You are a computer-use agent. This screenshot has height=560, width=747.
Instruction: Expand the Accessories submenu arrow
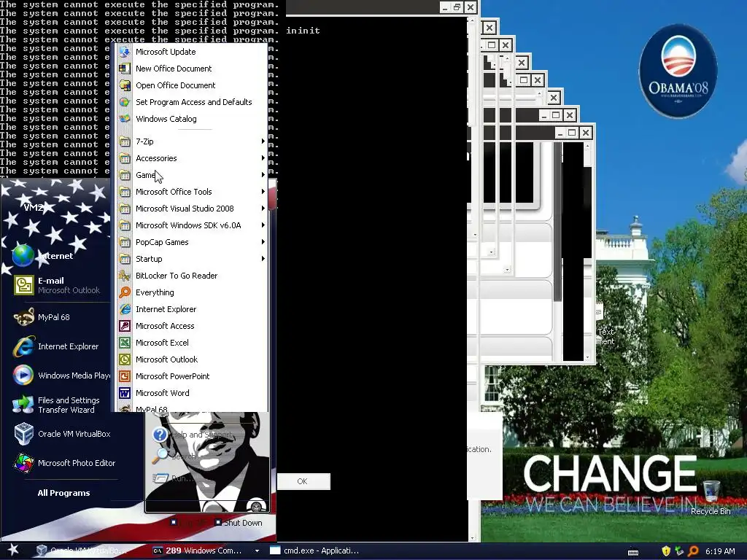(x=263, y=158)
